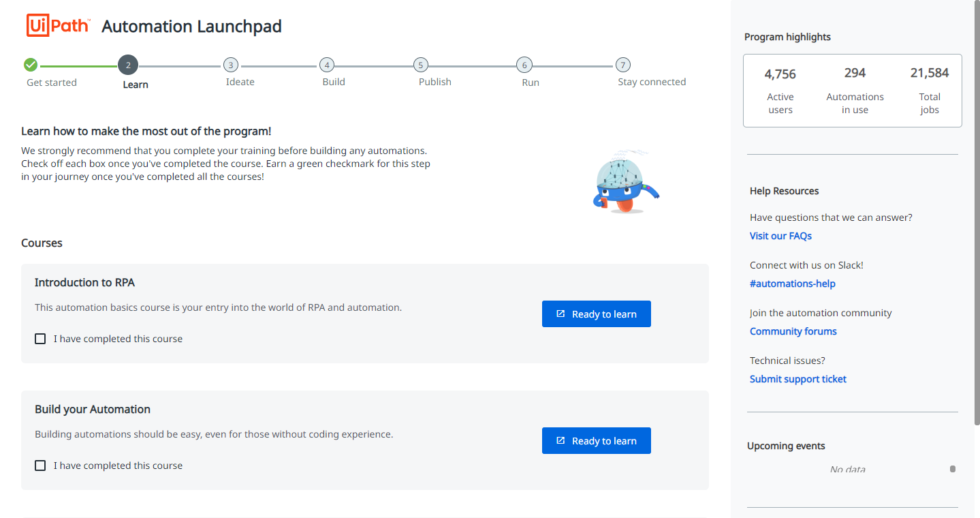The height and width of the screenshot is (518, 980).
Task: Go to step 3 Ideate circle
Action: [x=231, y=65]
